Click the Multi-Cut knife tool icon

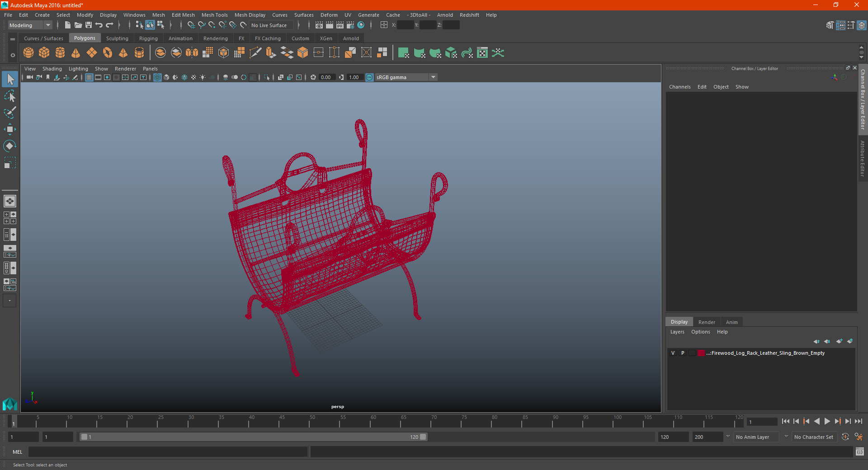255,53
